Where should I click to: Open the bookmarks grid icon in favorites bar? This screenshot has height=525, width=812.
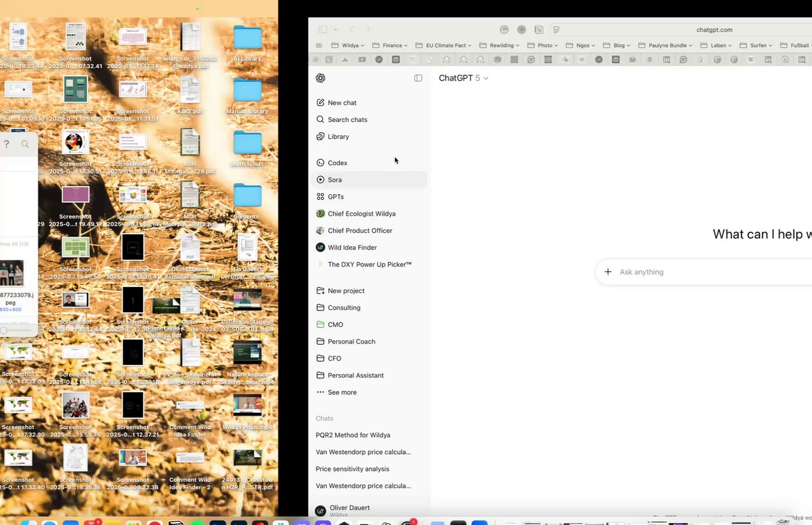click(x=319, y=46)
